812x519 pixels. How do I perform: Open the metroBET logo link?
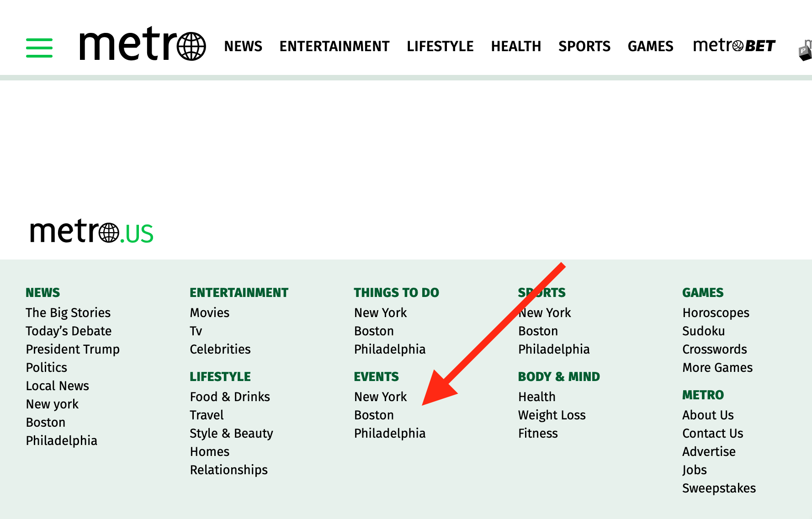click(x=734, y=46)
